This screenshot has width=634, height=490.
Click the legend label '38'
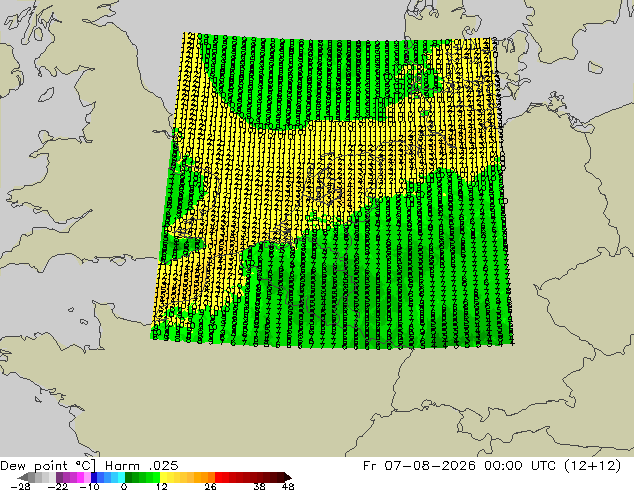pos(260,486)
